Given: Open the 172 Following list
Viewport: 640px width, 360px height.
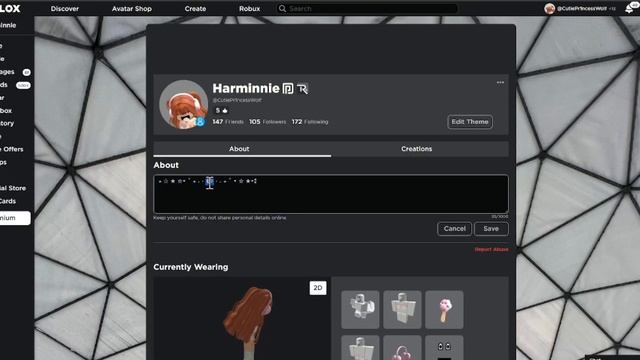Looking at the screenshot, I should point(310,122).
